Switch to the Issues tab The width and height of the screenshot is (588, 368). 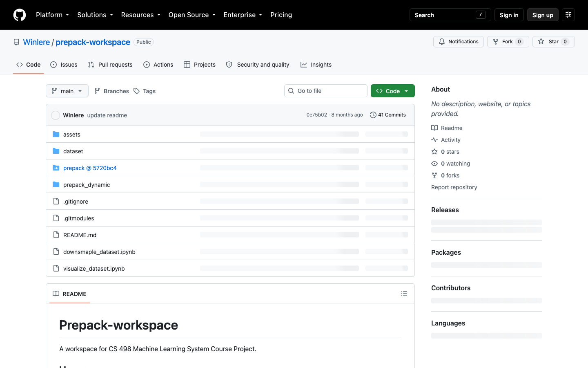pos(64,65)
